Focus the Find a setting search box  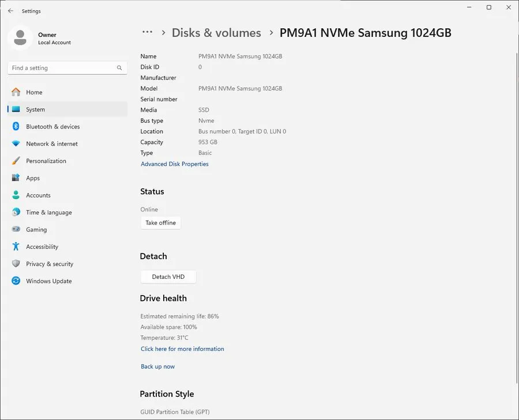pyautogui.click(x=67, y=68)
